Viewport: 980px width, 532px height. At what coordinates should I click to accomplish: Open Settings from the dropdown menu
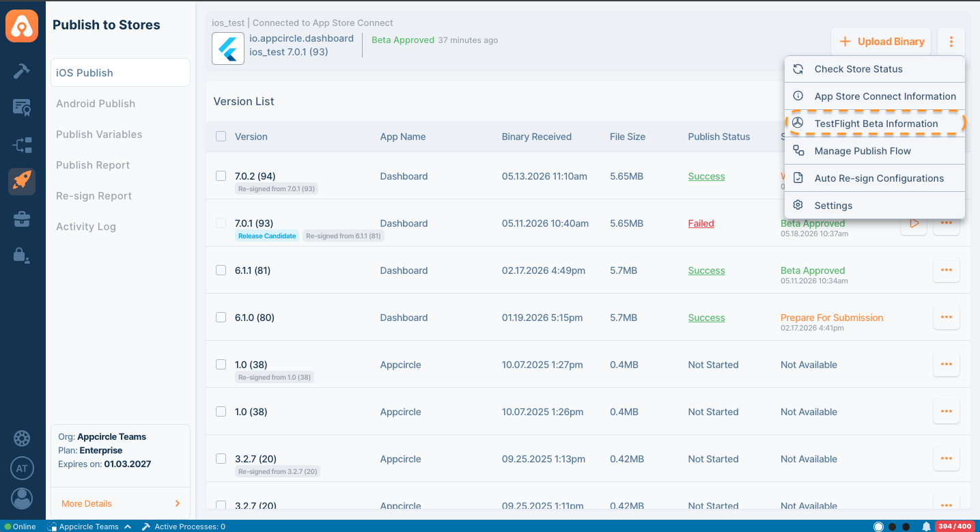pyautogui.click(x=875, y=206)
